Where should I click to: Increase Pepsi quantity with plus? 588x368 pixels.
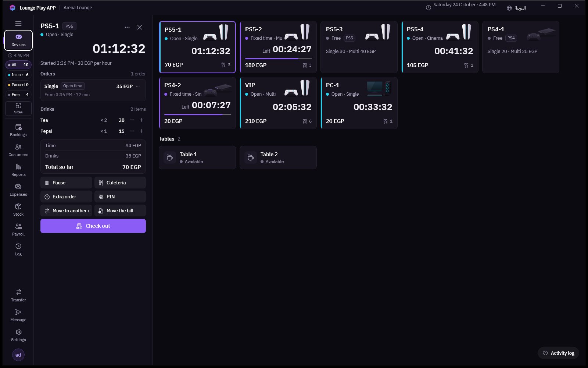141,131
